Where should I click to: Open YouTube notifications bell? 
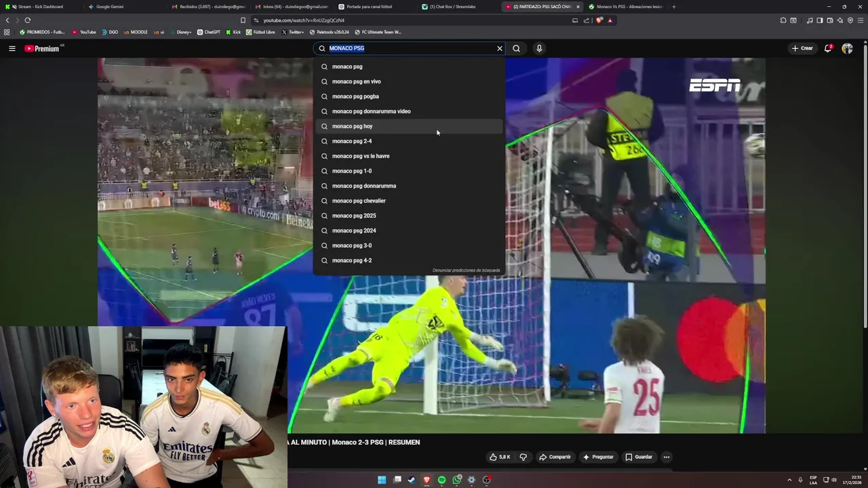(x=828, y=48)
